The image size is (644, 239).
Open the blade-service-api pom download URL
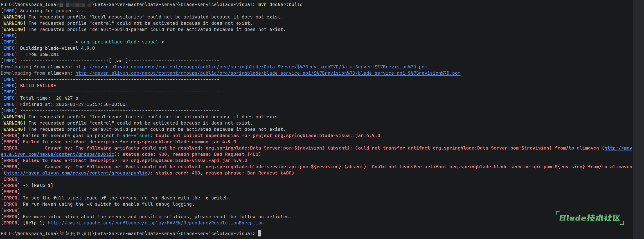(268, 73)
